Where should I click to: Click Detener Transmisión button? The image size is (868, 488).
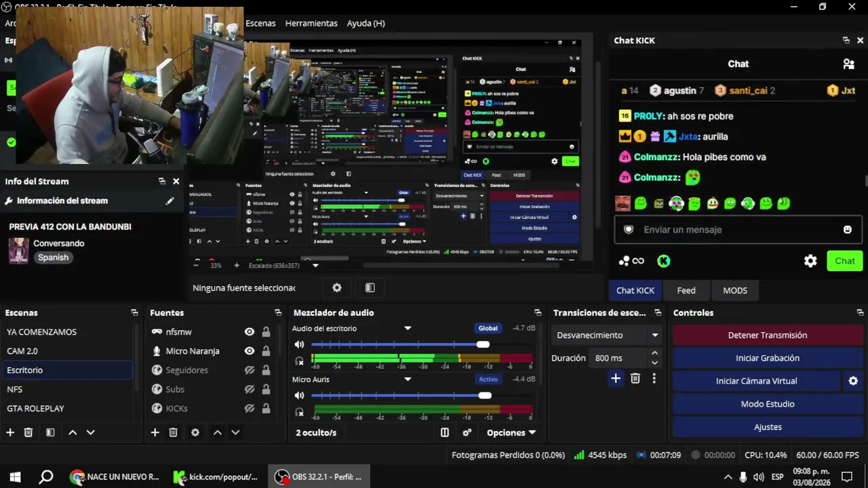tap(768, 335)
